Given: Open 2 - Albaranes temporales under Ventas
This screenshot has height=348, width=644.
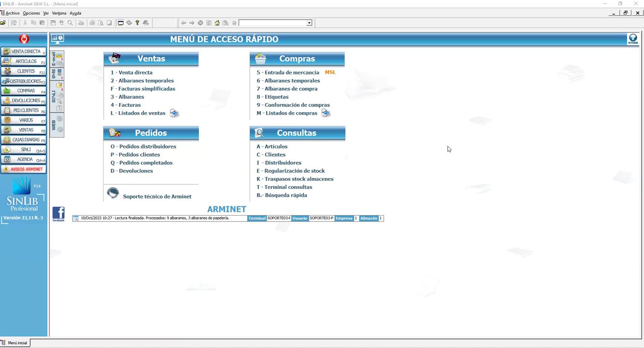Looking at the screenshot, I should pos(142,81).
